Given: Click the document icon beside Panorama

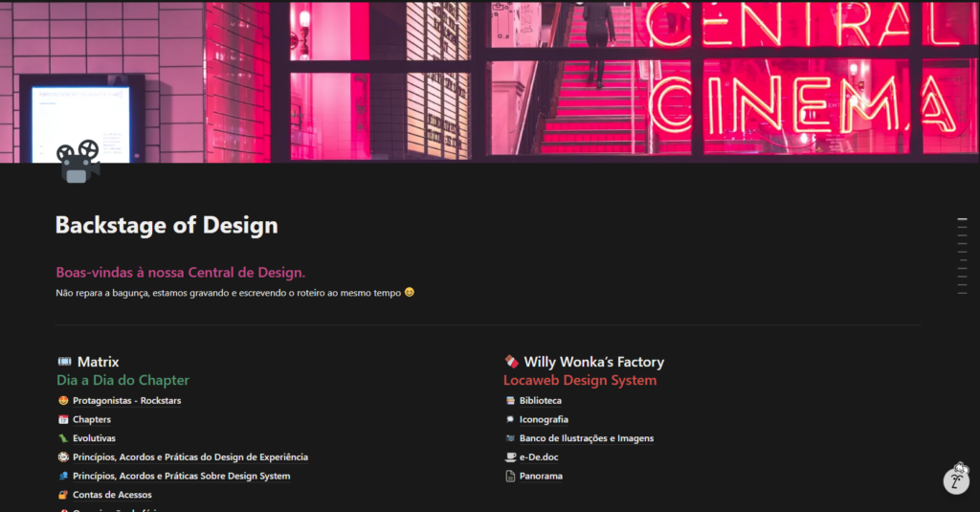Looking at the screenshot, I should 510,476.
